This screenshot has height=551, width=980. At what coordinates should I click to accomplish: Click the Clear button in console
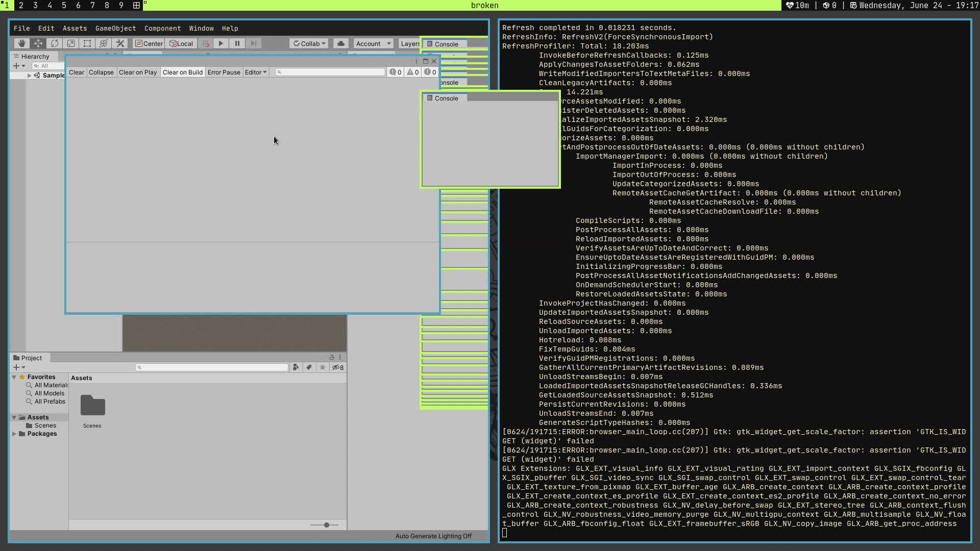pos(77,72)
